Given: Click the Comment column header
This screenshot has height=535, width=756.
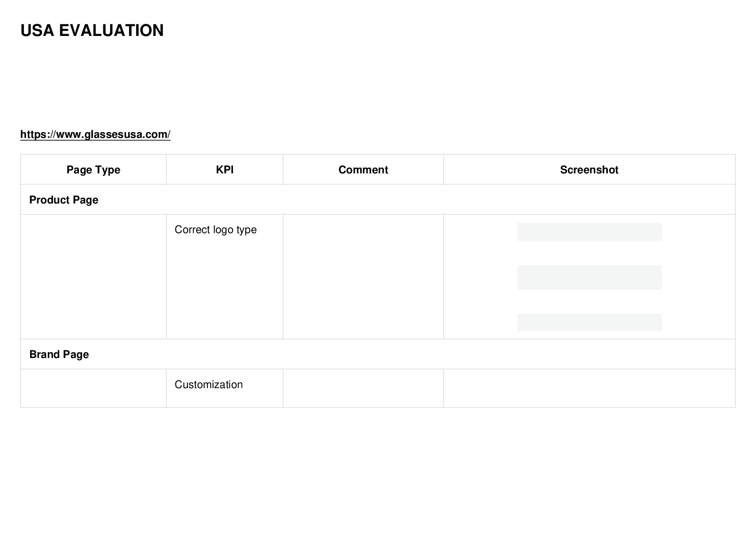Looking at the screenshot, I should (363, 170).
